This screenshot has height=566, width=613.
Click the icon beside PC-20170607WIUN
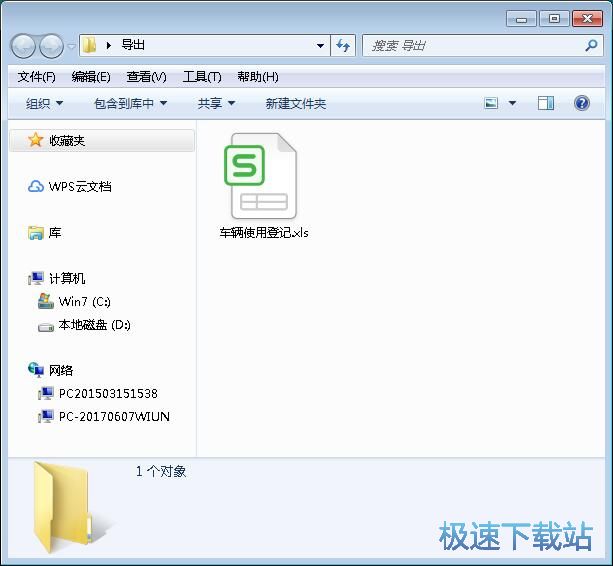pos(46,416)
